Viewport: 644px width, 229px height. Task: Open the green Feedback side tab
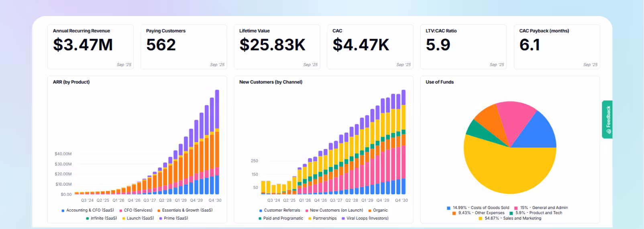607,119
